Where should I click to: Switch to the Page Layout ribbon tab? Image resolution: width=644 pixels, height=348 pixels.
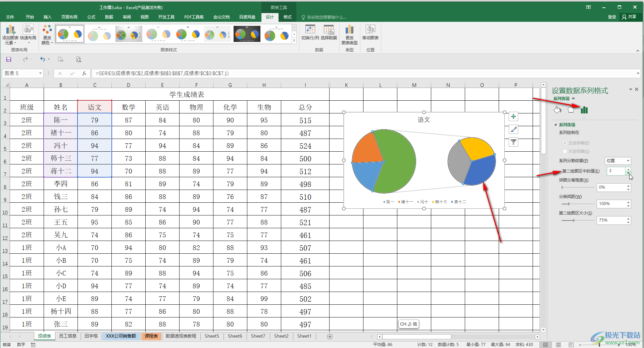(x=69, y=17)
